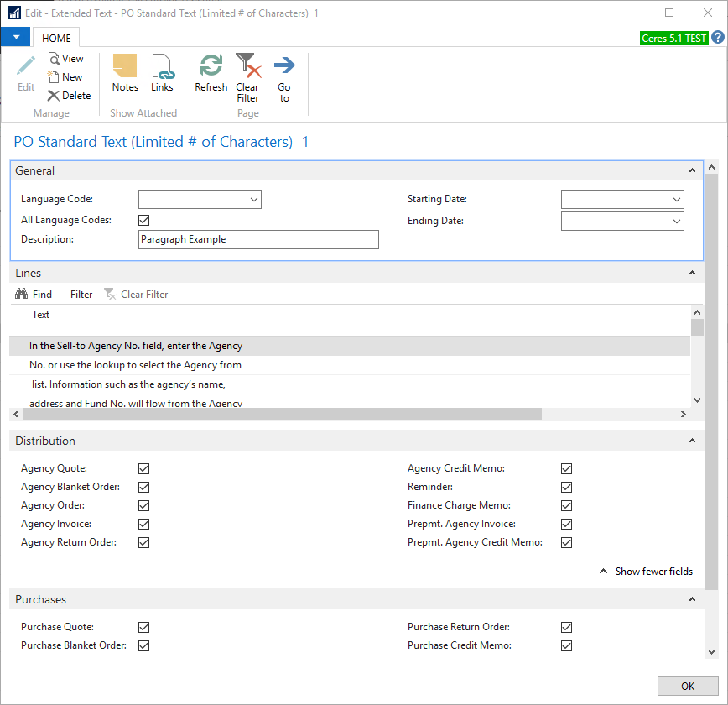Screen dimensions: 728x705
Task: Open the Go to arrow icon
Action: coord(284,76)
